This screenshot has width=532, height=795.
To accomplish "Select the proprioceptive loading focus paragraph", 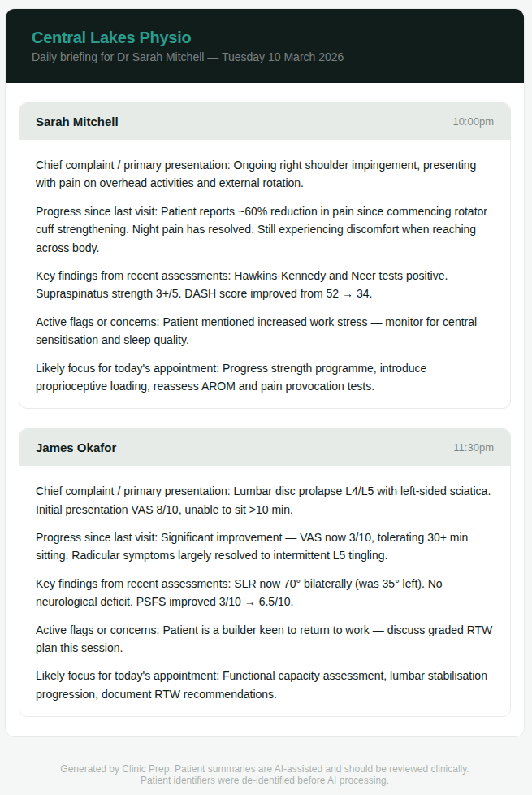I will coord(231,377).
